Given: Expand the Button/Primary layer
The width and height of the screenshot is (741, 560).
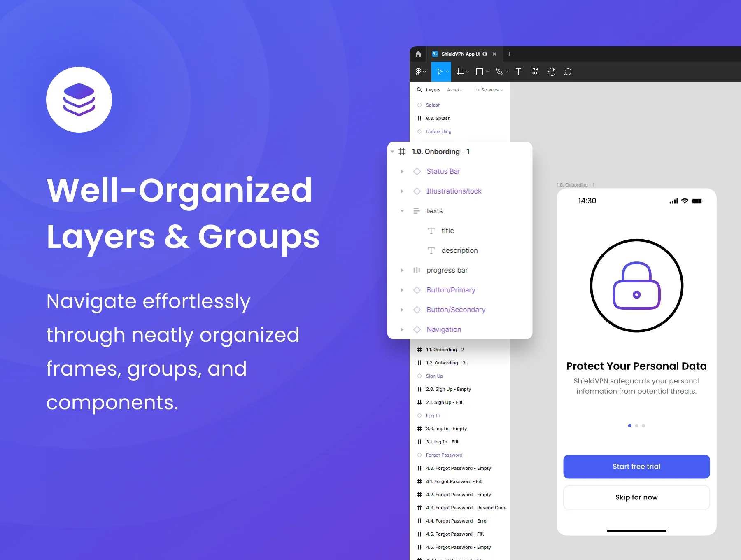Looking at the screenshot, I should click(402, 290).
